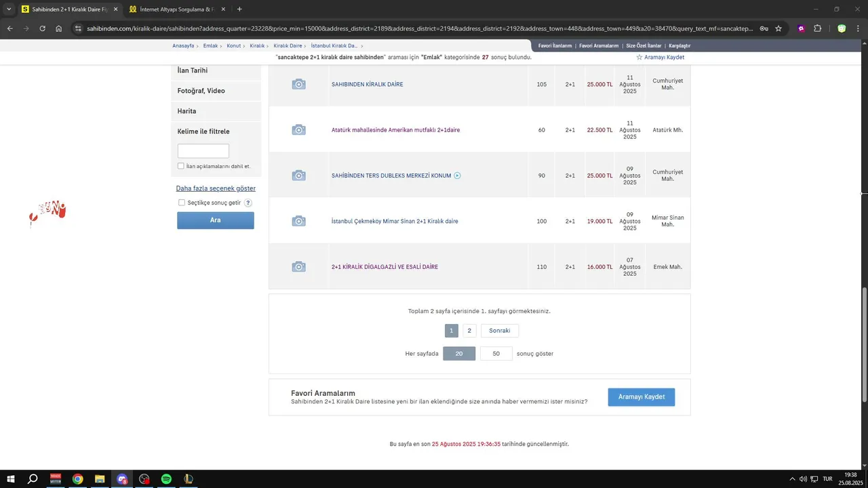The image size is (868, 488).
Task: Click blue Aramayı Kaydet button
Action: tap(642, 397)
